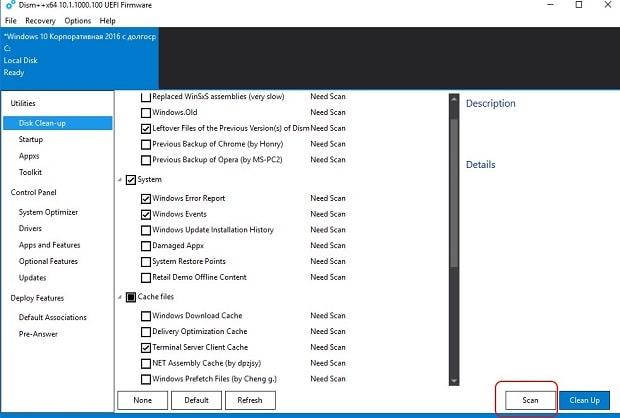
Task: Open the Pre-Answer section
Action: pos(38,334)
